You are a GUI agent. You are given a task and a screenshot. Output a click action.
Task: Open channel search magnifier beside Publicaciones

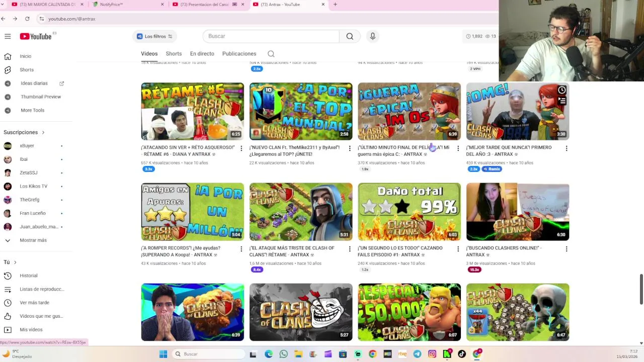click(x=271, y=54)
